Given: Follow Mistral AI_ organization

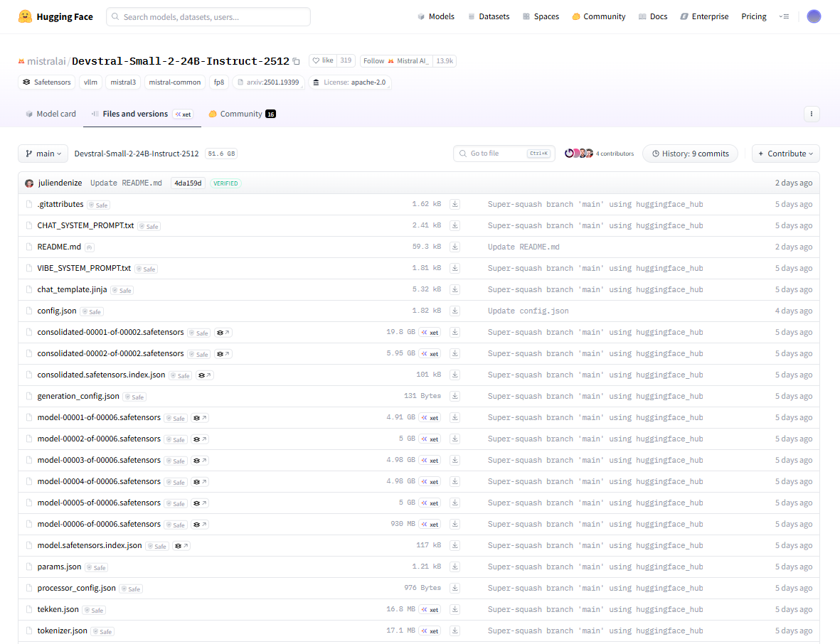Looking at the screenshot, I should pyautogui.click(x=396, y=61).
